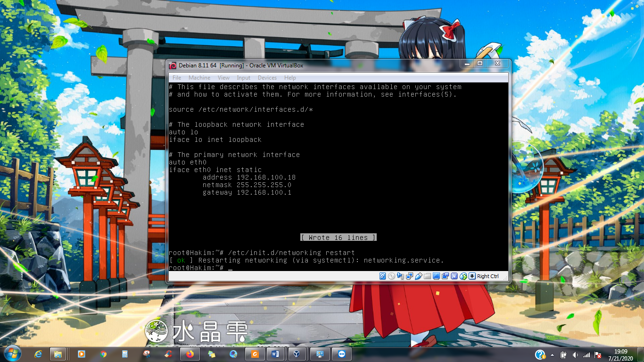
Task: Click the video capture indicator icon
Action: [x=445, y=276]
